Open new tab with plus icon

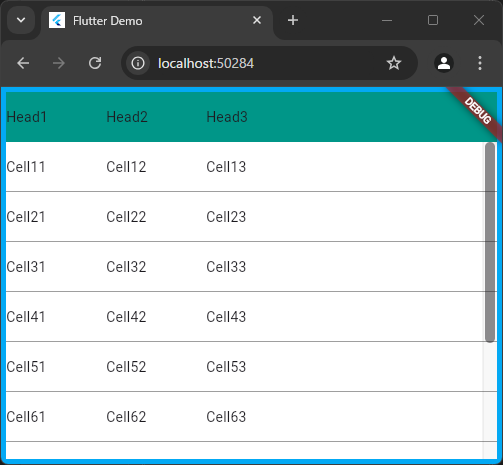293,20
